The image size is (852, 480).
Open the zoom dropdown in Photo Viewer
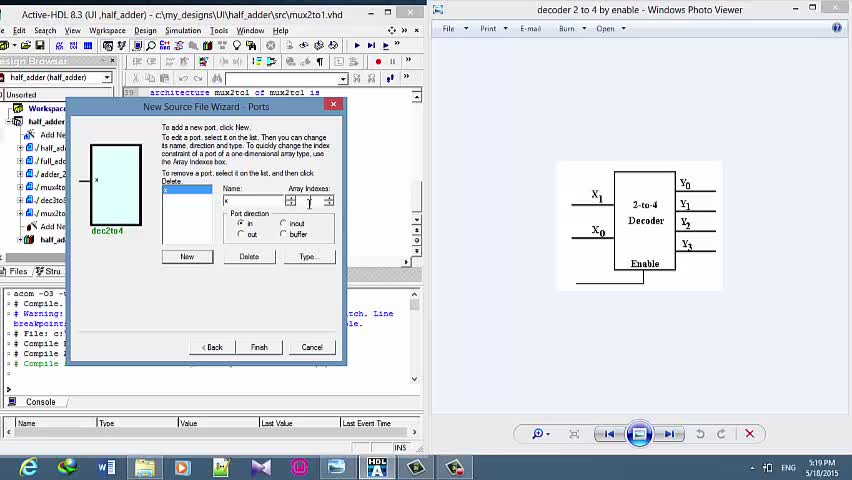539,434
